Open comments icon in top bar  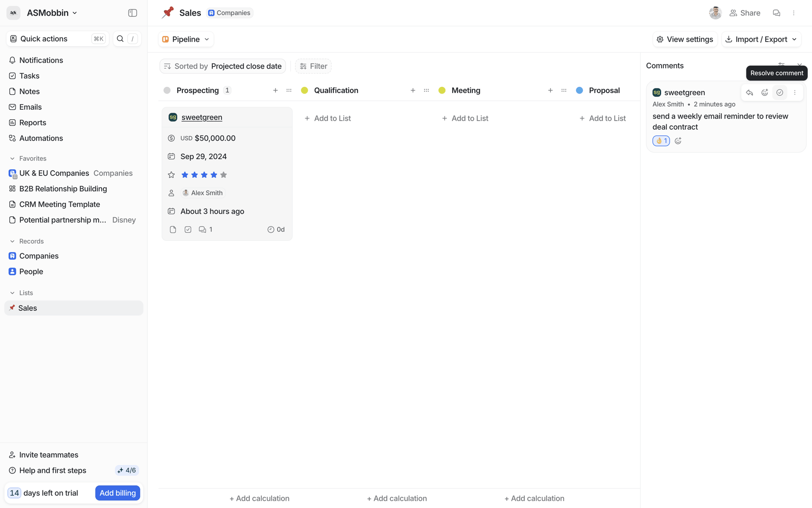[776, 13]
